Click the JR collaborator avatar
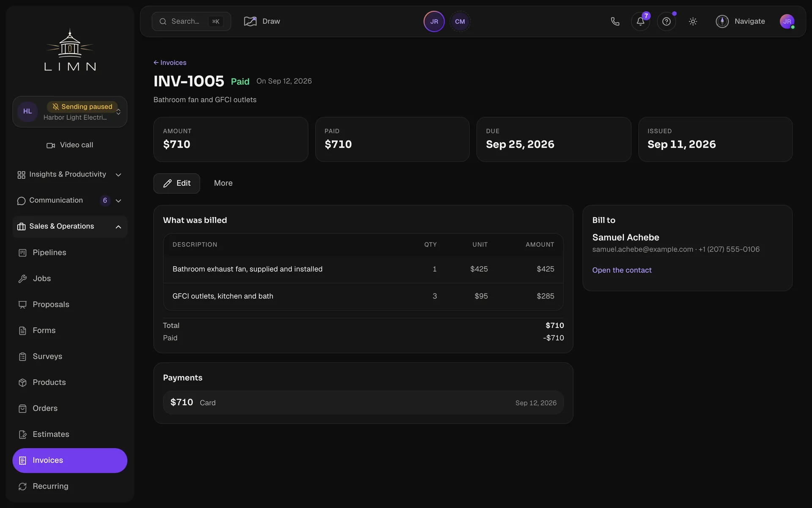The height and width of the screenshot is (508, 812). 434,22
